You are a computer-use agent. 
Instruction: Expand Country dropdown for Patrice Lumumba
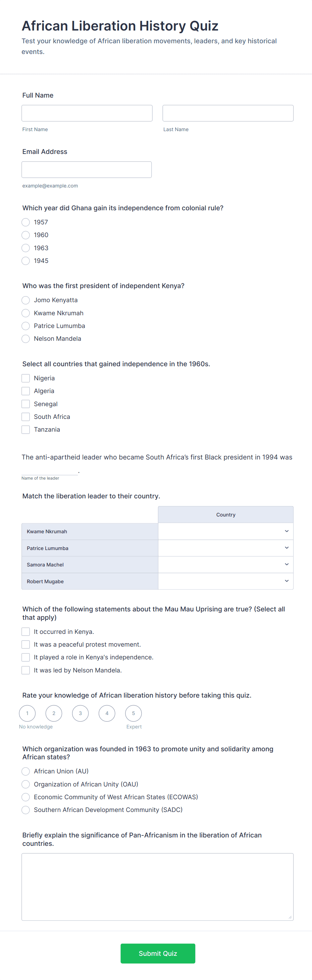225,548
